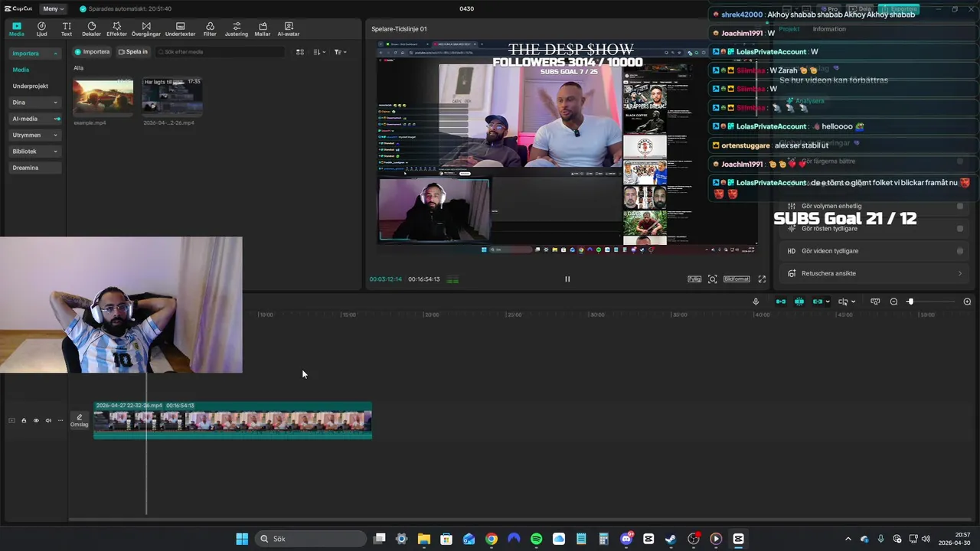Open the Dekaler (stickers) tab
Viewport: 980px width, 551px height.
click(91, 29)
